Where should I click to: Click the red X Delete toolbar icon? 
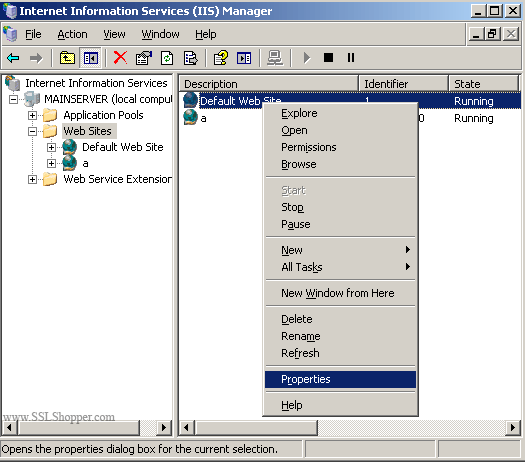(x=120, y=58)
